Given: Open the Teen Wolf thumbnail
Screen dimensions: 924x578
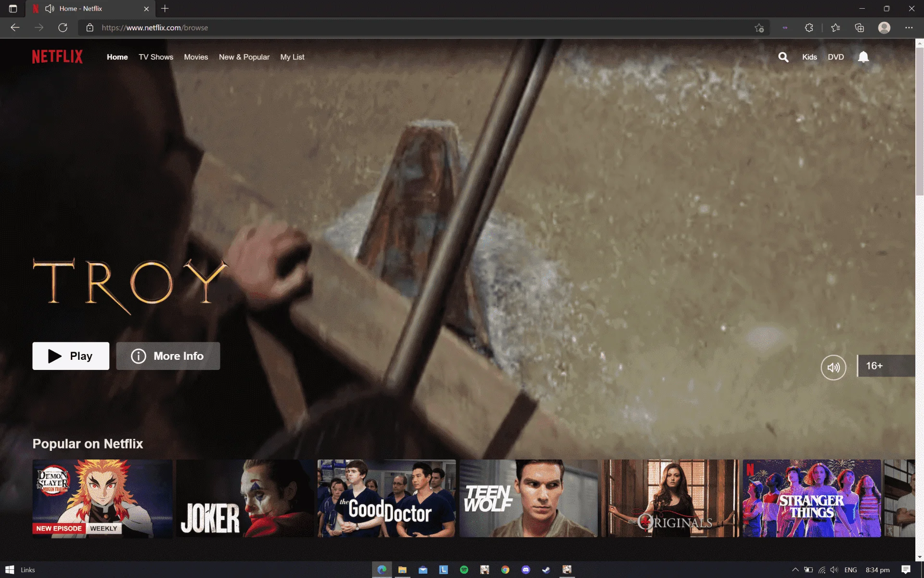Looking at the screenshot, I should 528,498.
